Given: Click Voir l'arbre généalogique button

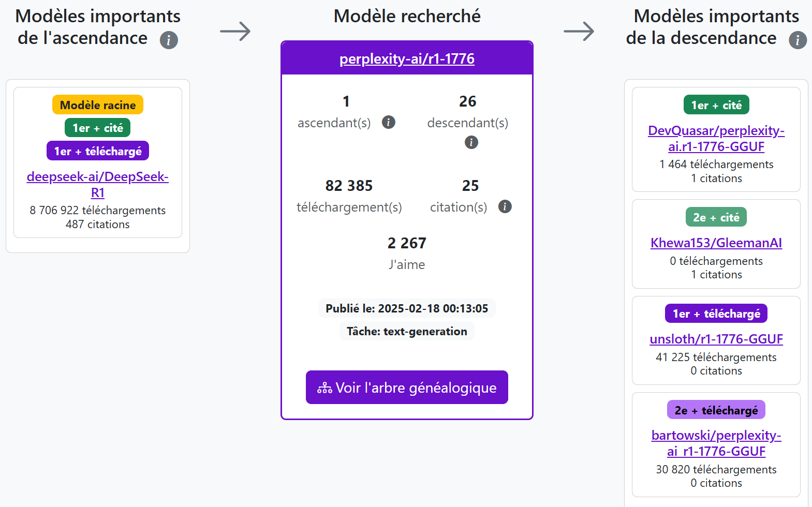Looking at the screenshot, I should click(407, 387).
